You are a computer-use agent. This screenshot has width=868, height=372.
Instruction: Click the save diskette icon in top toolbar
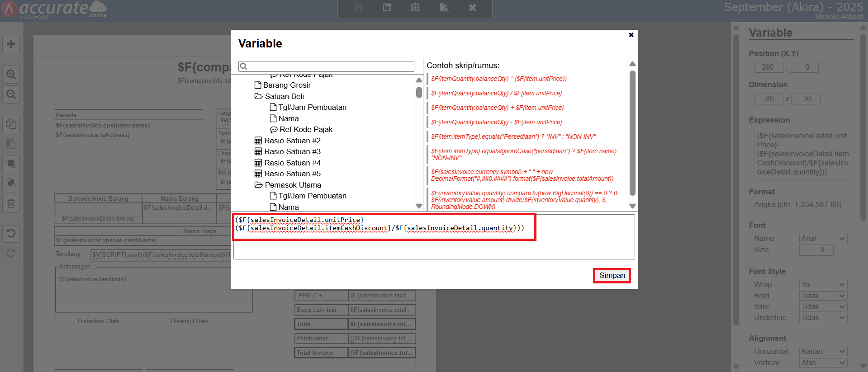click(358, 8)
